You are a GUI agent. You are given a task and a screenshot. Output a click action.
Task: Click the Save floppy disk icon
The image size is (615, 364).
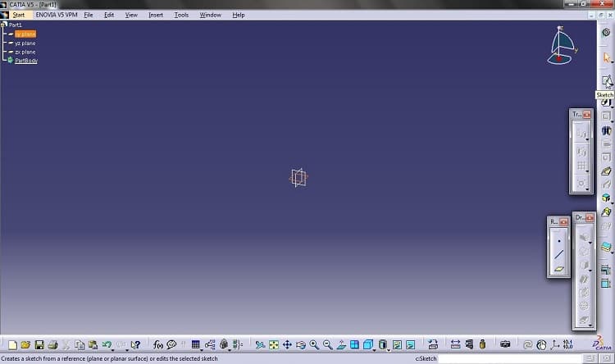pos(39,345)
